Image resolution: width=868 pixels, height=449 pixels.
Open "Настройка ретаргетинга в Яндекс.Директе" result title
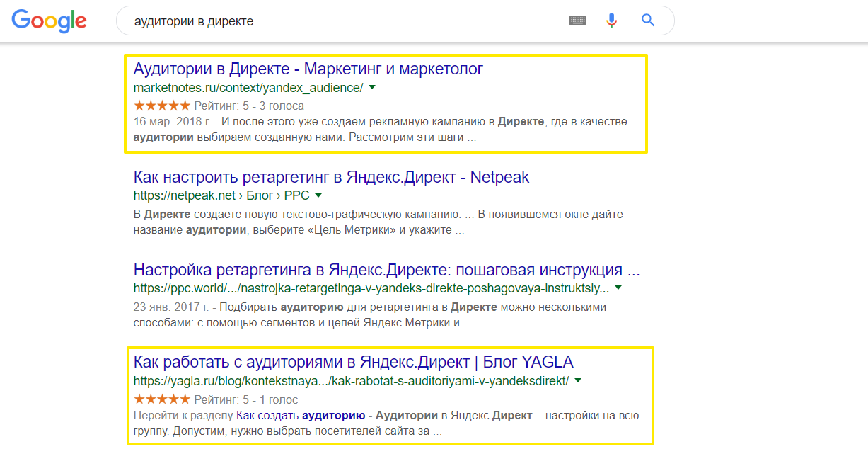pyautogui.click(x=386, y=270)
